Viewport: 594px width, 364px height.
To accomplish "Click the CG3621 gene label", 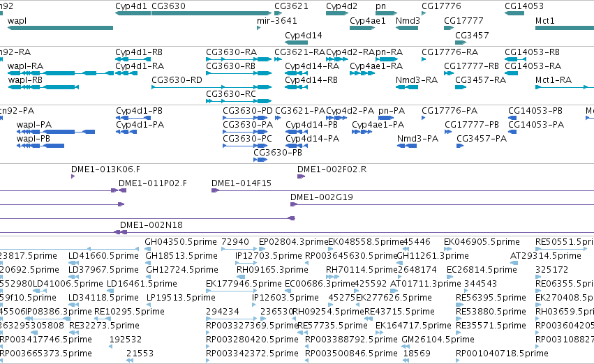I will 291,6.
